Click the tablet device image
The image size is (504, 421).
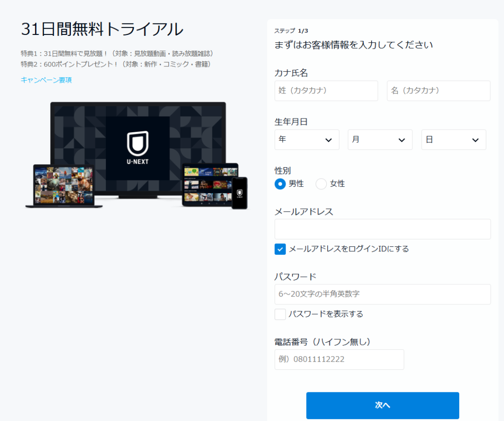[x=210, y=184]
